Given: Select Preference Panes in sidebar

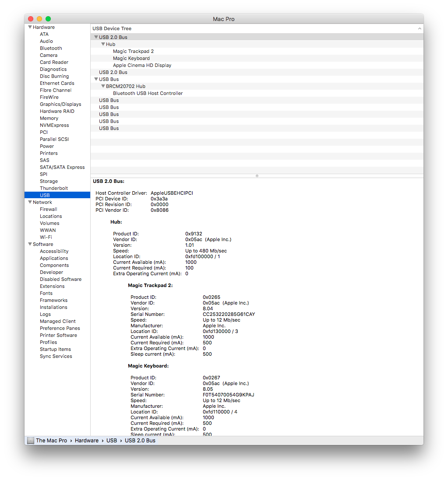Looking at the screenshot, I should [60, 328].
